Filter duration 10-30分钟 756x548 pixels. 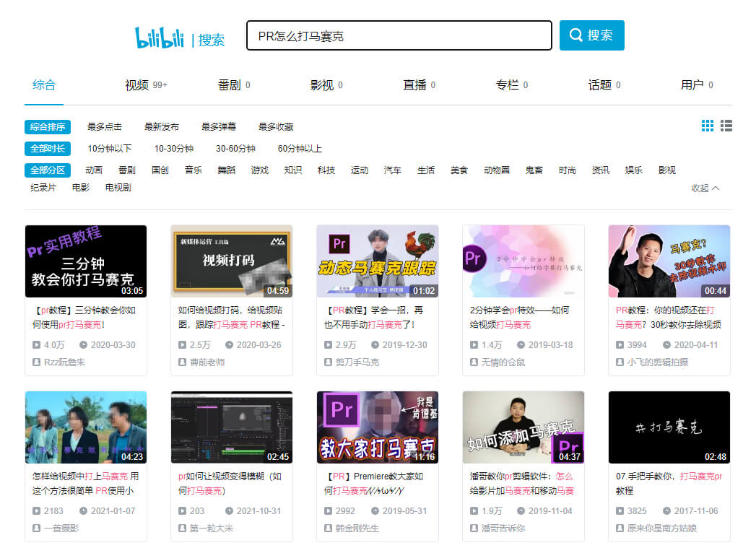[173, 149]
